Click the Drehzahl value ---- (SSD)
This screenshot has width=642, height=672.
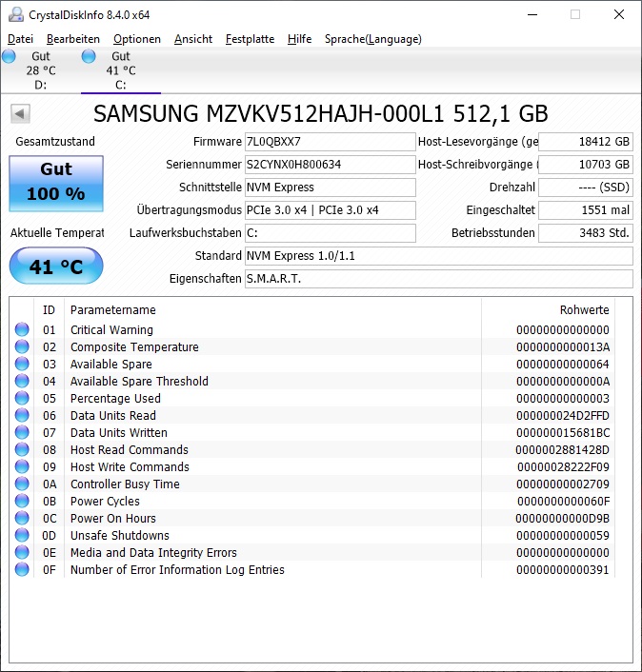[x=586, y=188]
